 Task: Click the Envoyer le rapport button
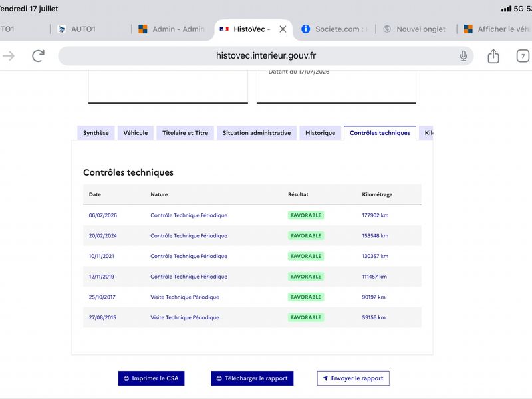click(x=353, y=378)
